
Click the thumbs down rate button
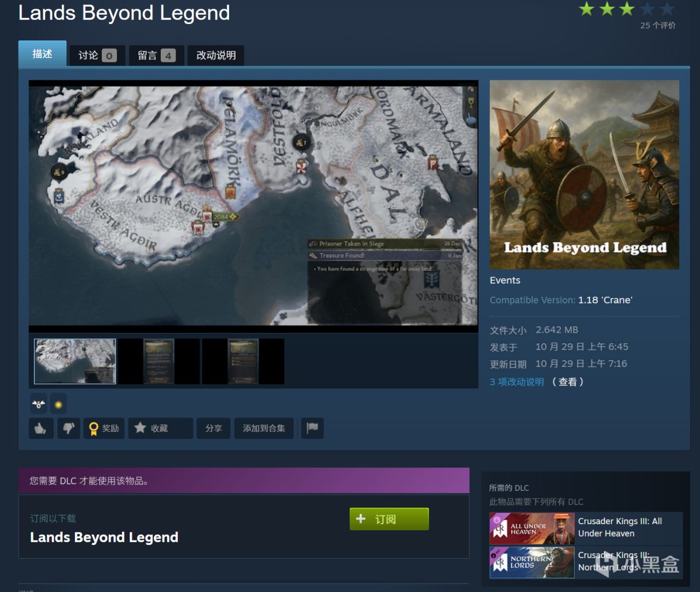[68, 429]
